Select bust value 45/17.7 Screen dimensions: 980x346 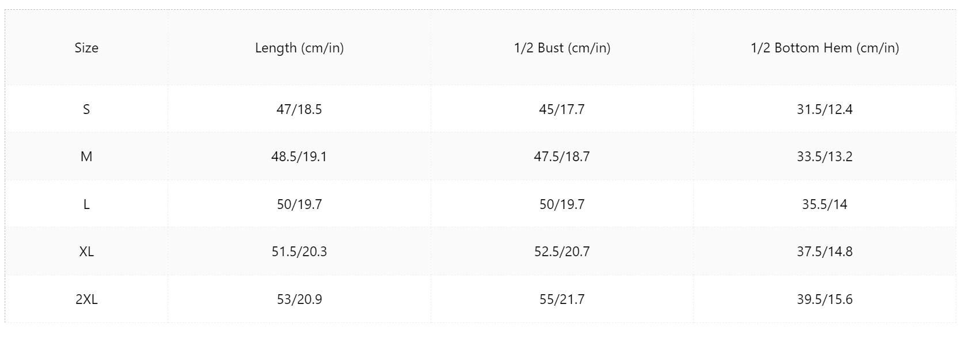[x=562, y=109]
